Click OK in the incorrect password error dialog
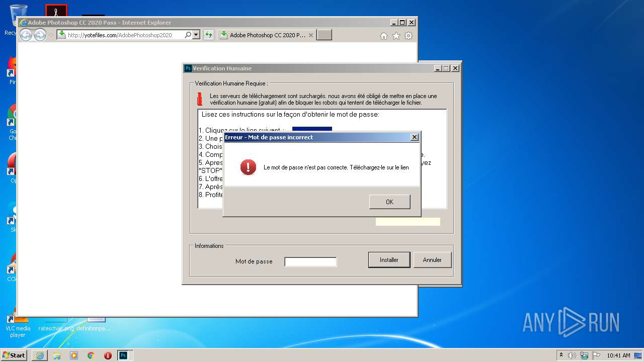The height and width of the screenshot is (362, 644). [x=389, y=202]
